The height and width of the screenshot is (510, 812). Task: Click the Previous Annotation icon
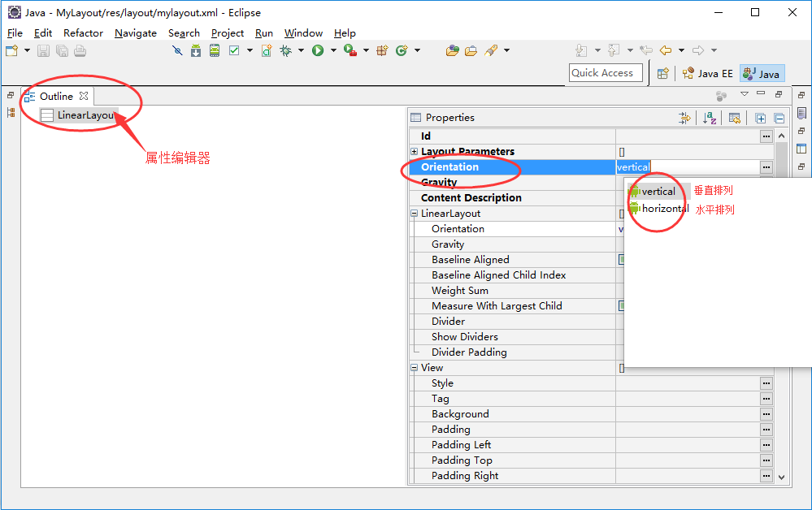pyautogui.click(x=614, y=50)
